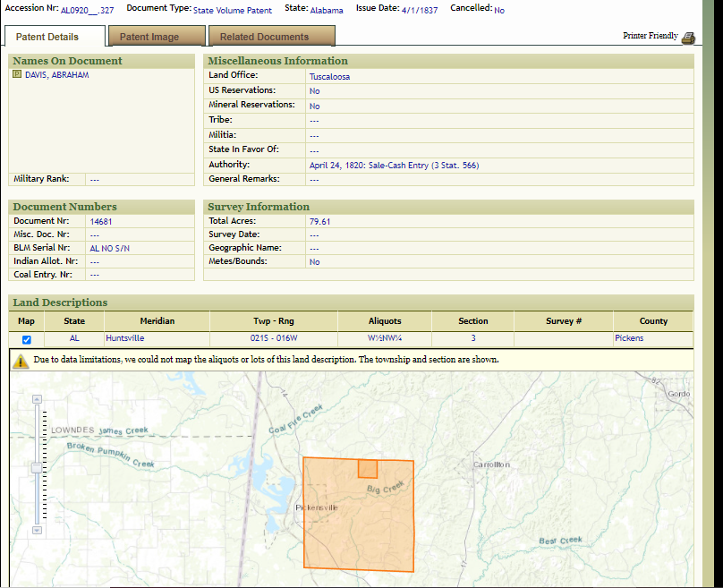723x588 pixels.
Task: Click the patentee icon beside DAVIS, ABRAHAM
Action: [x=17, y=75]
